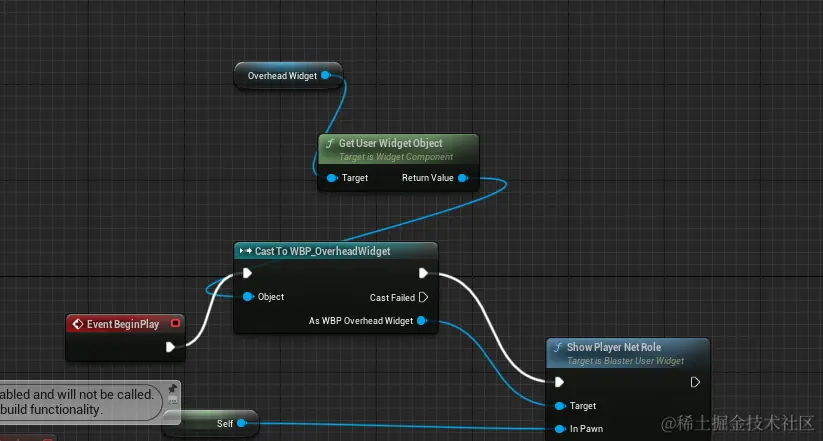Screen dimensions: 823x441
Task: Click the Target pin on Show Player Net Role
Action: [560, 406]
